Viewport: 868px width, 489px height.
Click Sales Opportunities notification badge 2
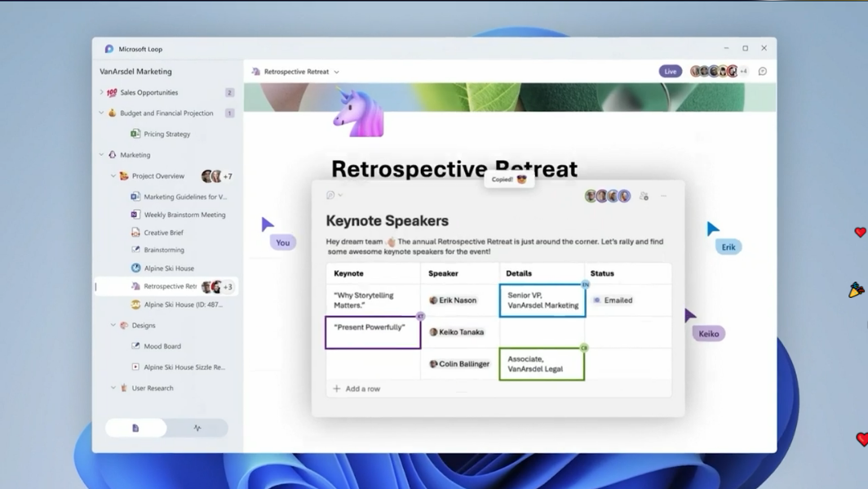coord(229,92)
